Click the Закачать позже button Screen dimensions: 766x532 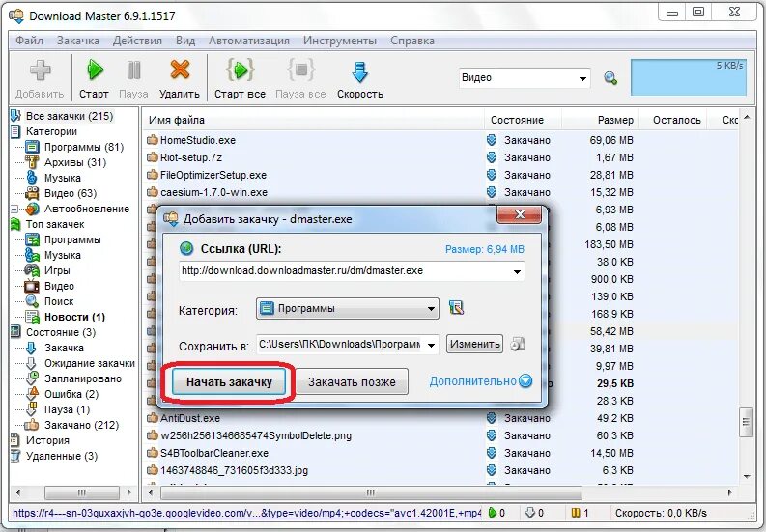[x=352, y=381]
